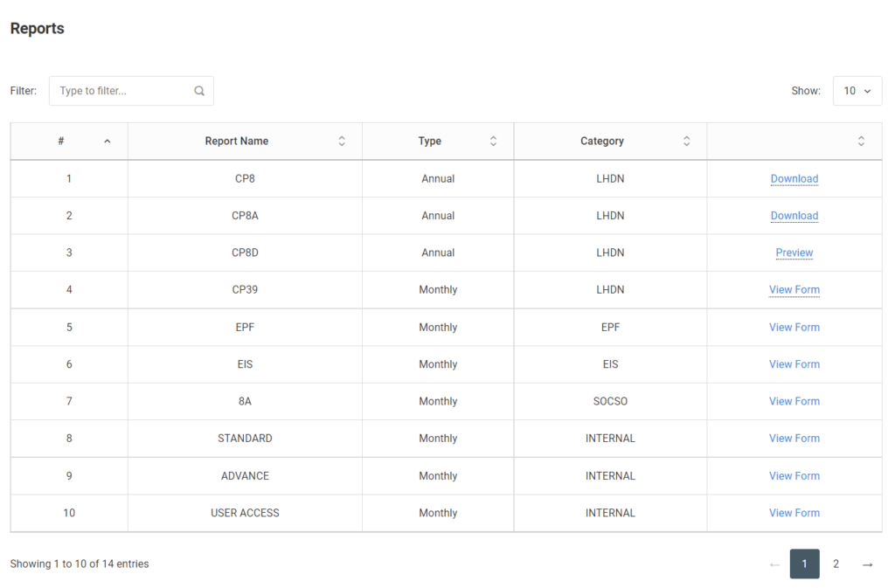Open View Form for EPF report

(794, 328)
